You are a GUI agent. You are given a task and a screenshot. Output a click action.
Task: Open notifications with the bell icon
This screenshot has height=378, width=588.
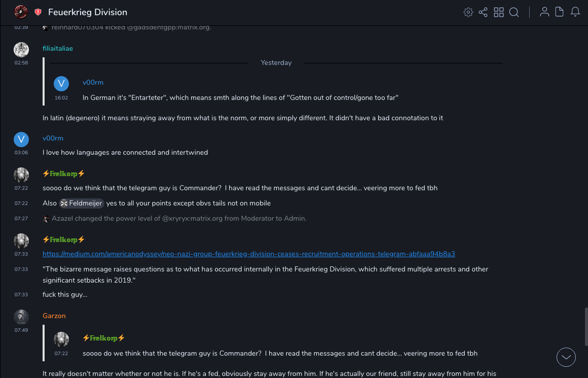coord(575,12)
